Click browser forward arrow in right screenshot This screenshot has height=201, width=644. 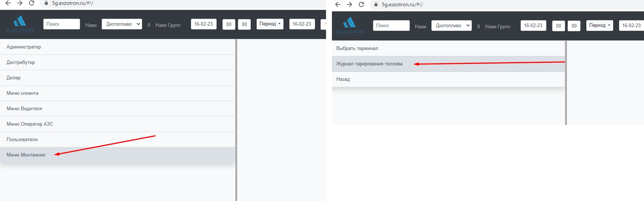(350, 4)
